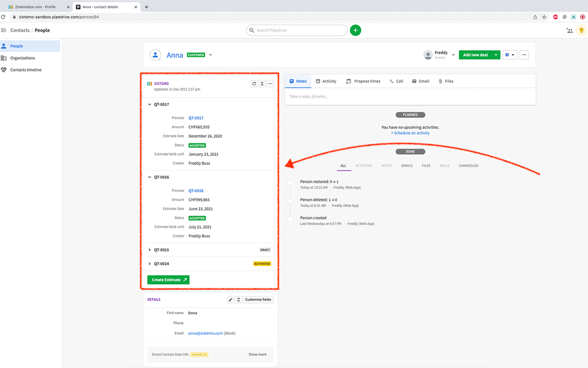Click the DONE section pill

click(410, 152)
